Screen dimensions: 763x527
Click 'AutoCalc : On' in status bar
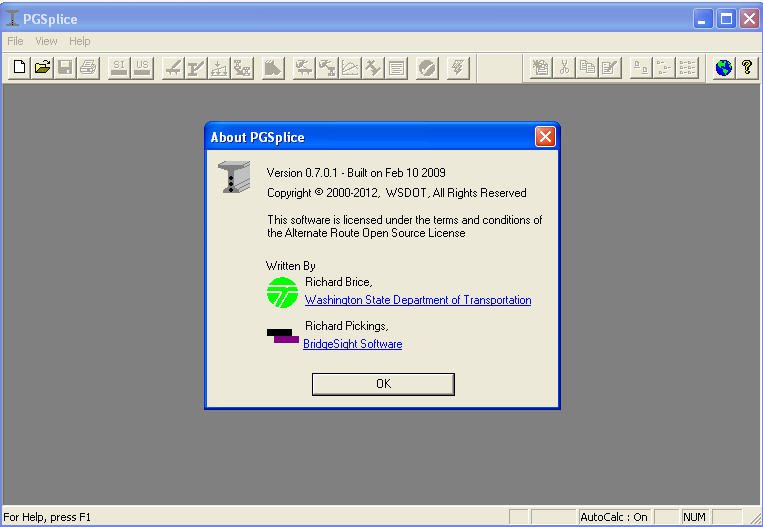pos(614,517)
